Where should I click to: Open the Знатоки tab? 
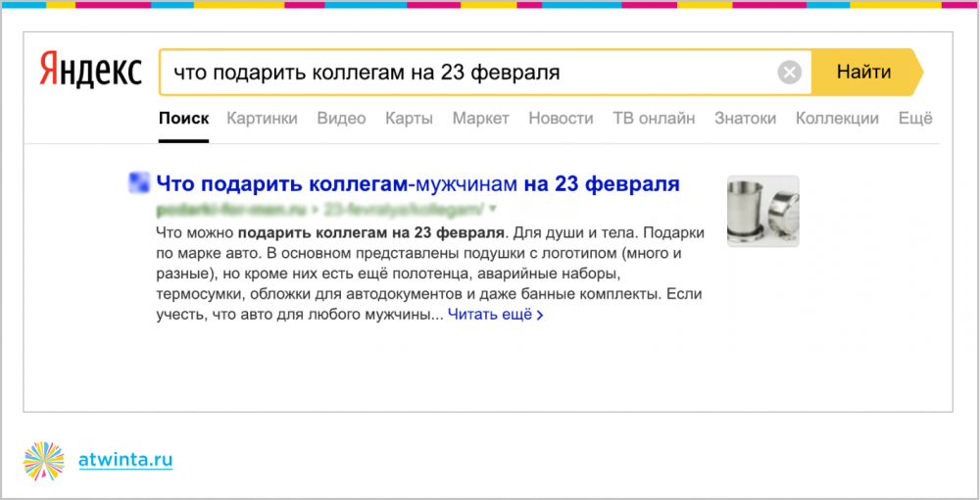point(745,118)
